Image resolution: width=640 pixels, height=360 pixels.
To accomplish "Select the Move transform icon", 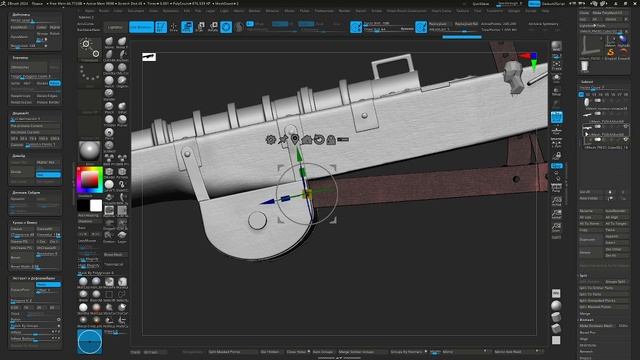I will pos(187,27).
